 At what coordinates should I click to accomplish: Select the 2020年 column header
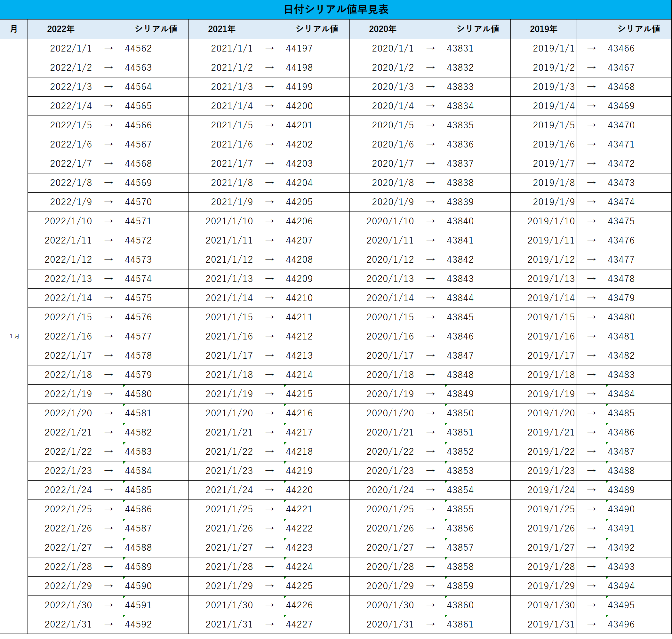(x=382, y=29)
